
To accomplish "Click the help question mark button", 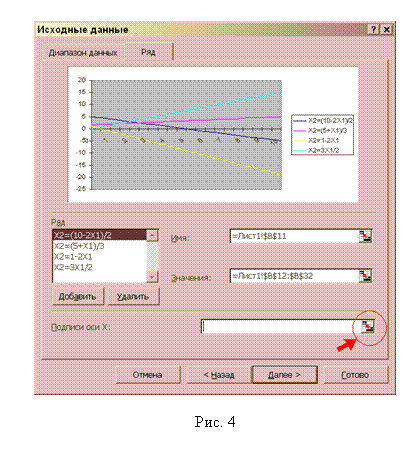I will (373, 30).
